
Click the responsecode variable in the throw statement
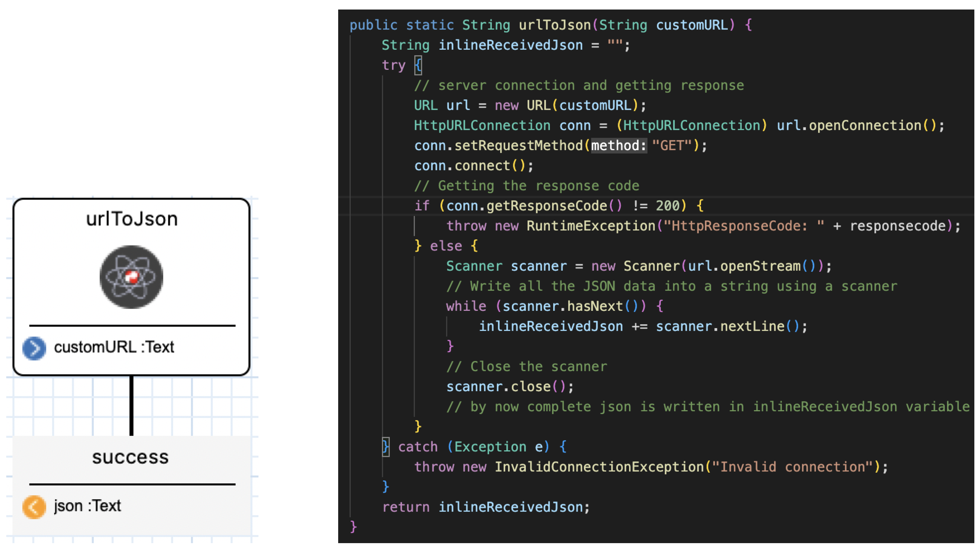click(897, 226)
